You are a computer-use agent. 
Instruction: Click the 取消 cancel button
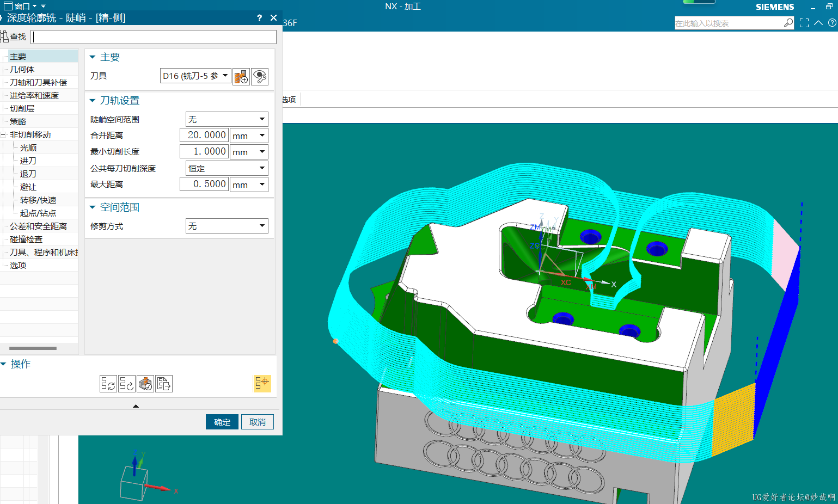tap(258, 422)
